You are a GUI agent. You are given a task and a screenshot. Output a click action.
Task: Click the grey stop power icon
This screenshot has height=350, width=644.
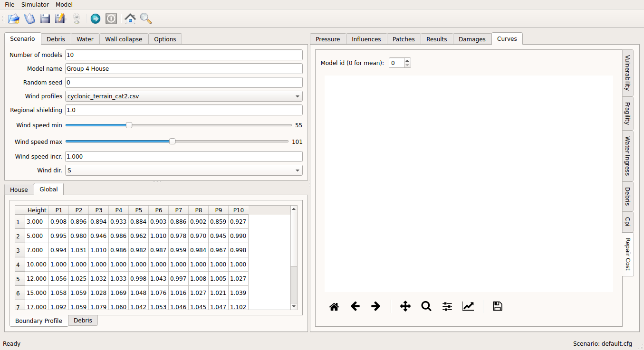point(111,19)
